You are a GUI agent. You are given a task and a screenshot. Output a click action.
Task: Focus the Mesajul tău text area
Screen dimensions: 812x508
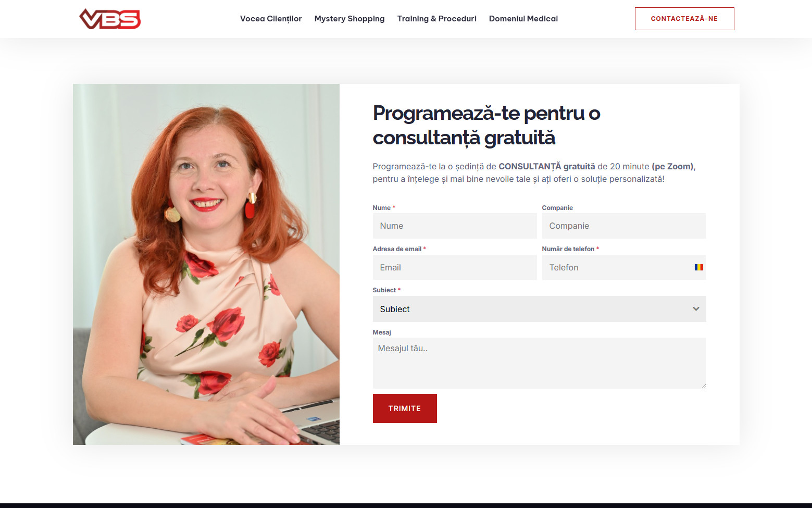click(539, 363)
